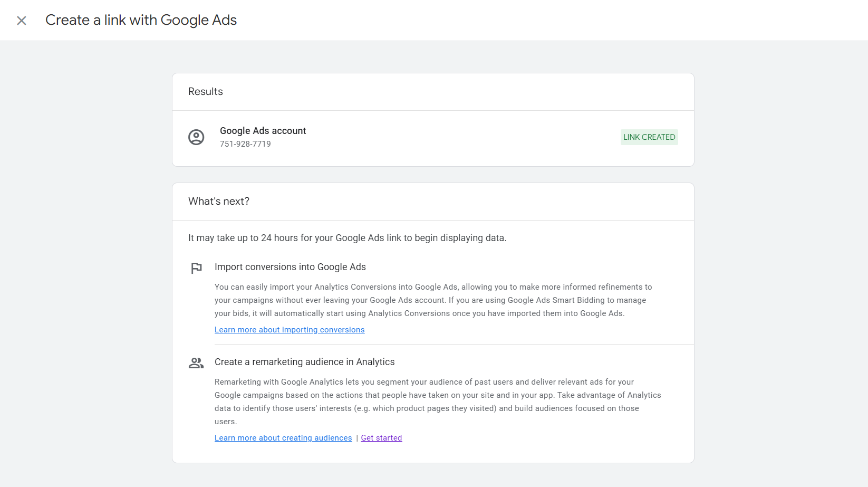Click the Get started link
Viewport: 868px width, 487px height.
click(381, 438)
